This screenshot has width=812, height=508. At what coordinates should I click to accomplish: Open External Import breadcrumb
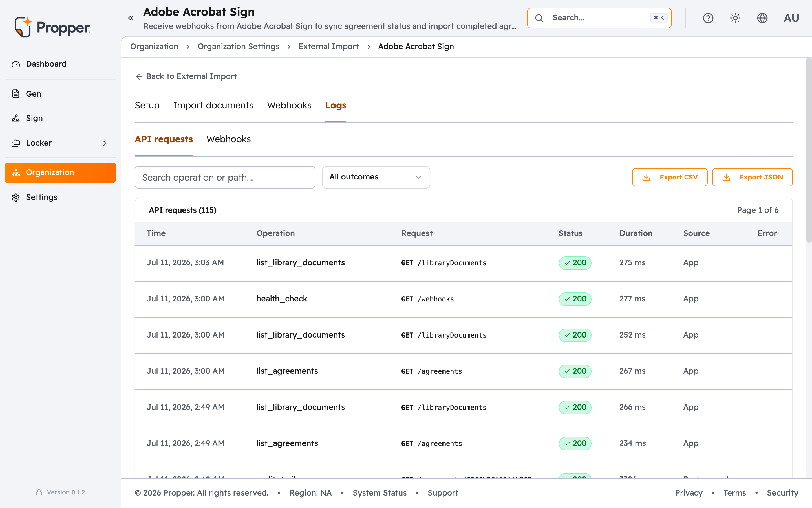(328, 46)
